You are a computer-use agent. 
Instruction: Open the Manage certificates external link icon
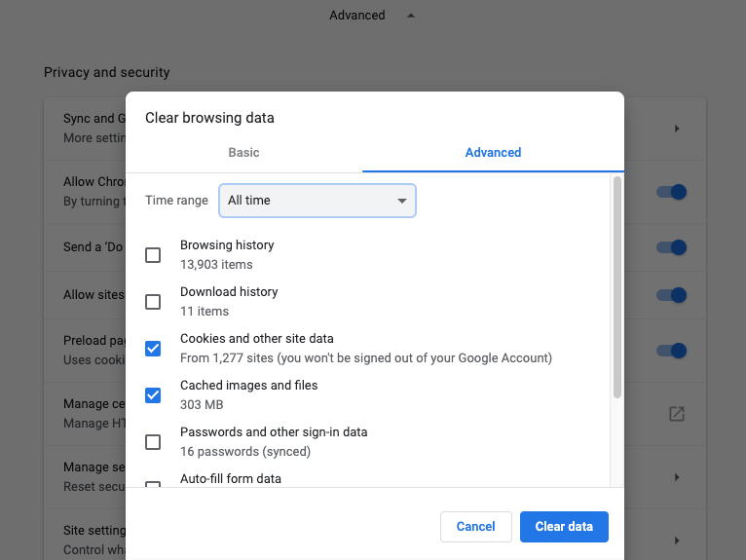677,414
